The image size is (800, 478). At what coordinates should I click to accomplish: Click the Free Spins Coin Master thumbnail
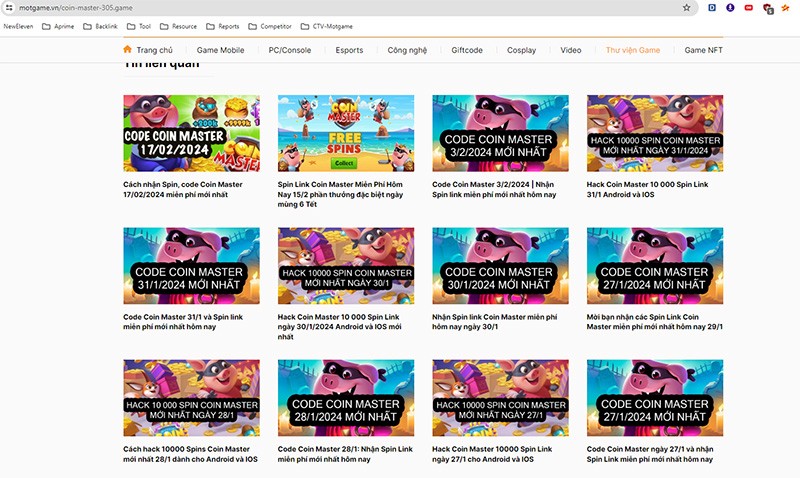point(345,133)
